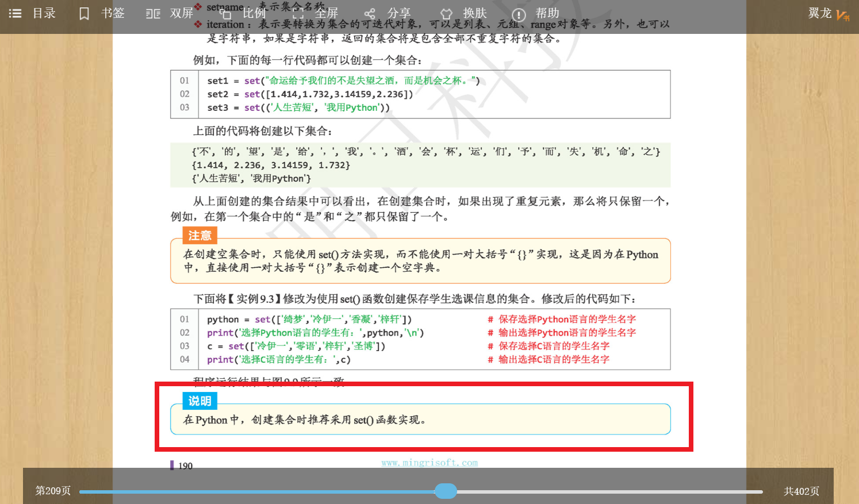Open the 书签 menu item
The image size is (859, 504).
click(113, 13)
